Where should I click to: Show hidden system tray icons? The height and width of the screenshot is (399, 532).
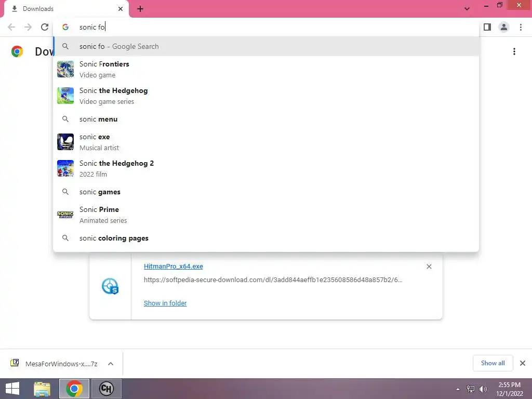tap(458, 389)
